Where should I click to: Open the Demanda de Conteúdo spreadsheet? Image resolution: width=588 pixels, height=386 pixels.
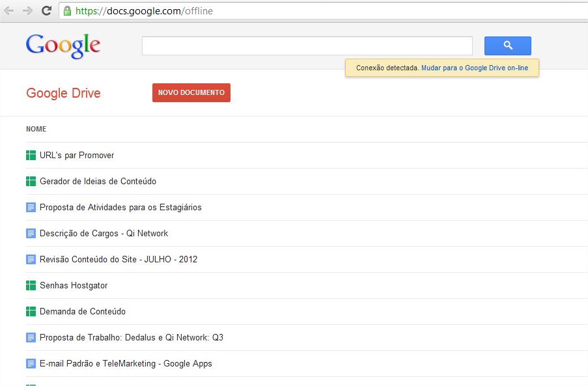(82, 311)
